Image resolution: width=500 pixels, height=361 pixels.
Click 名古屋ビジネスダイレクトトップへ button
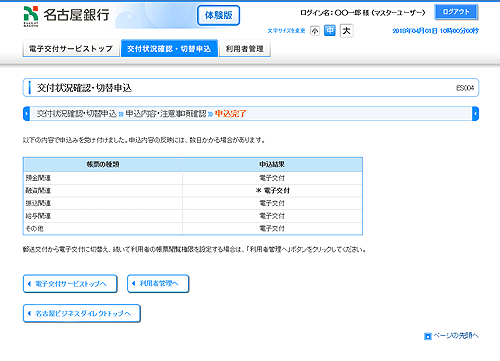coord(82,313)
